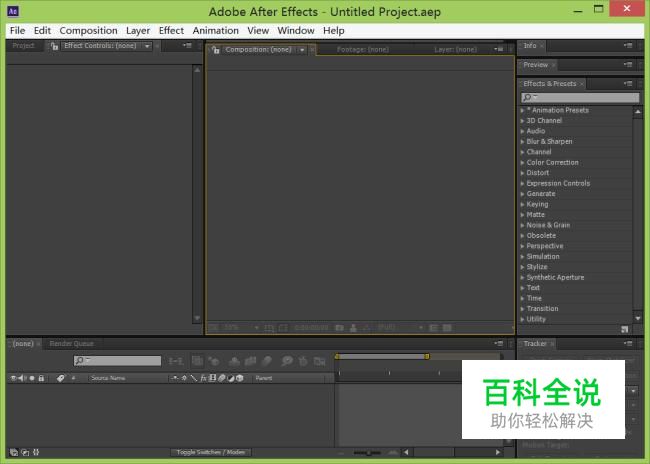Click the Effects & Presets search field

(x=580, y=97)
